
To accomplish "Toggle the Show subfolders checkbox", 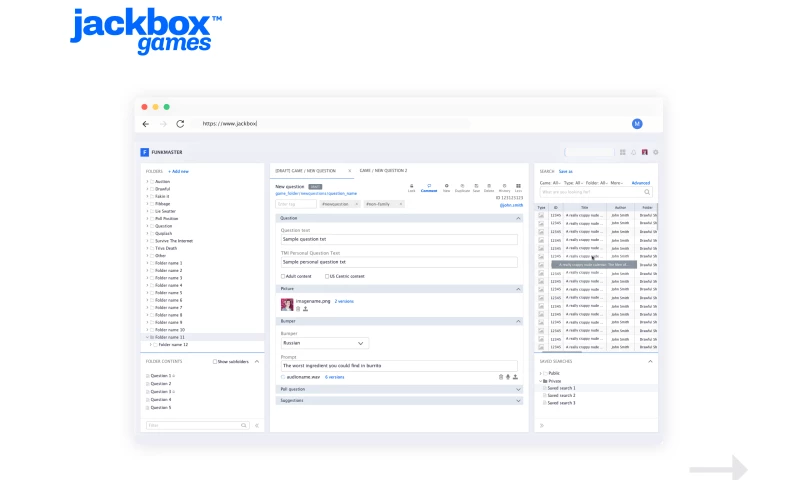I will tap(215, 361).
